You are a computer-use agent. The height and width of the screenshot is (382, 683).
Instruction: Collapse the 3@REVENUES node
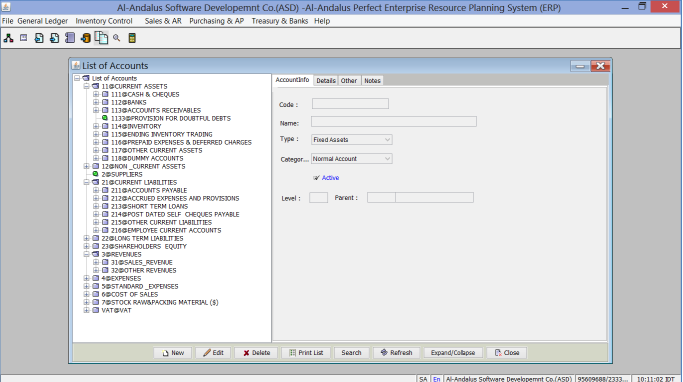[x=86, y=254]
